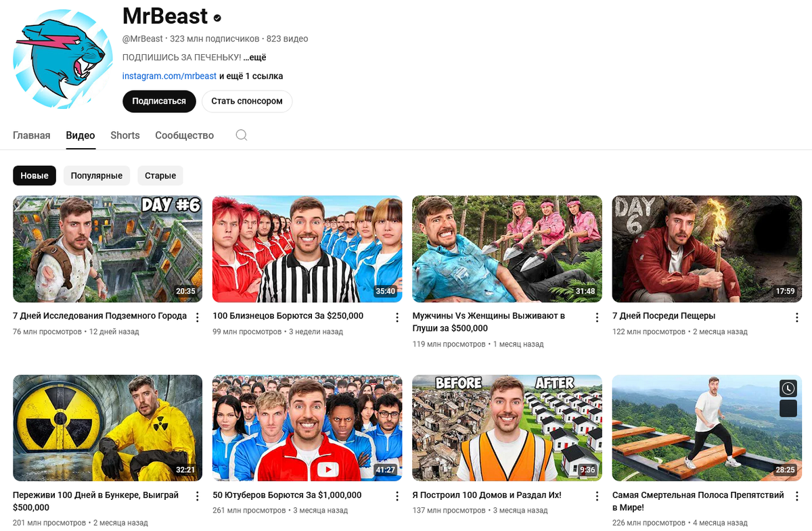Click 'и ещё 1 ссылка' to see more links
812x531 pixels.
click(x=251, y=76)
